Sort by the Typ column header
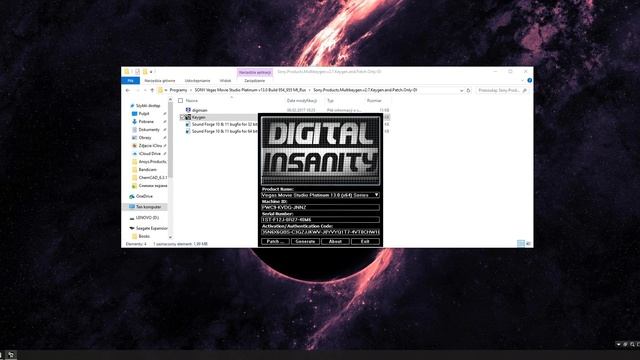This screenshot has width=640, height=360. point(330,100)
